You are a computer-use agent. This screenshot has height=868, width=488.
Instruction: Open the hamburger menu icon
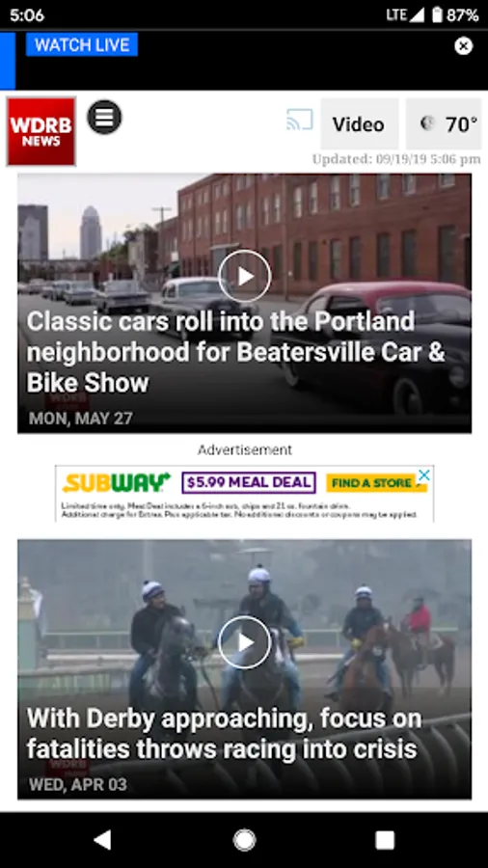tap(104, 117)
